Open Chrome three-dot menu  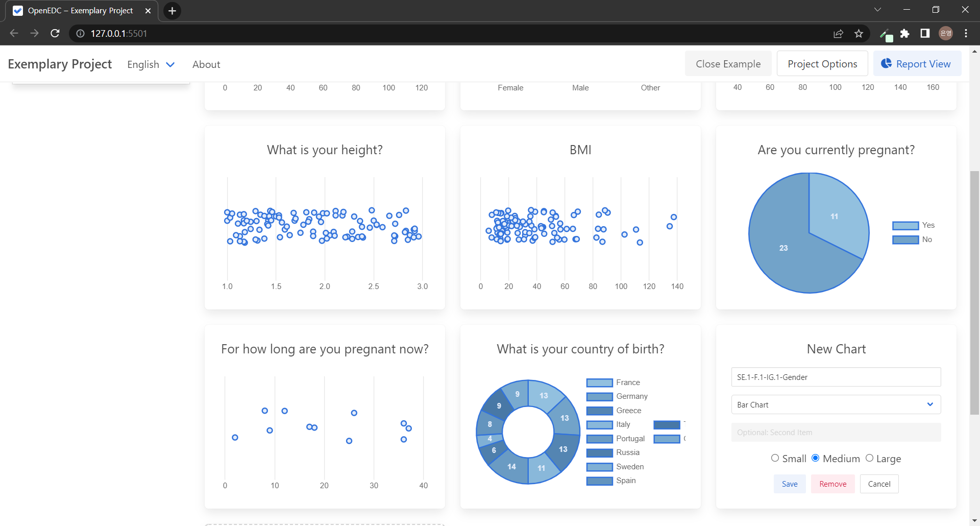coord(966,33)
